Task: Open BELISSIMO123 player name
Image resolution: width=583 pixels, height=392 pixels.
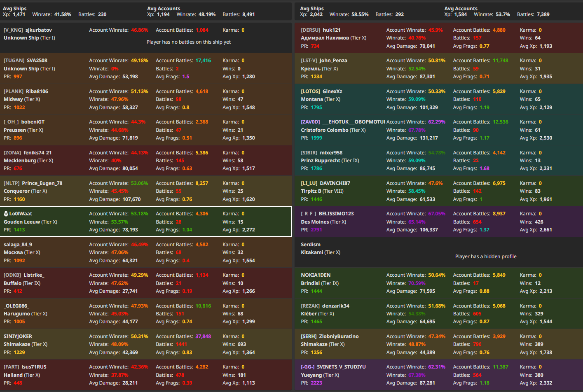Action: click(336, 214)
